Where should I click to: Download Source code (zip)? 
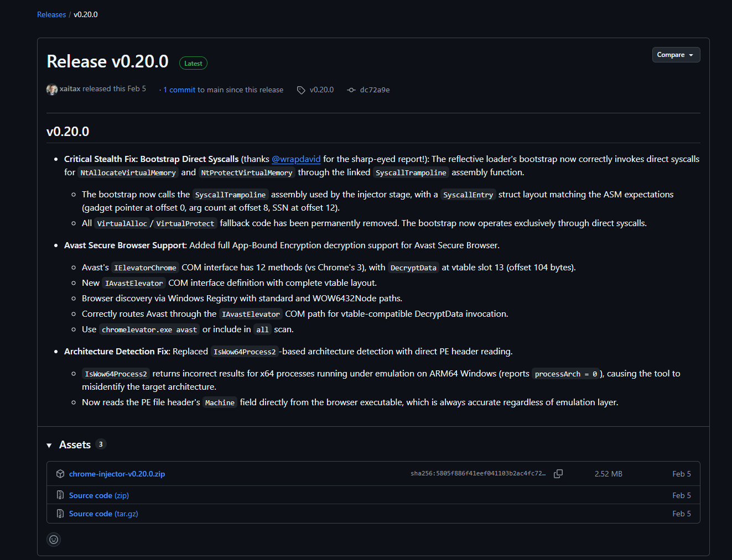coord(98,495)
